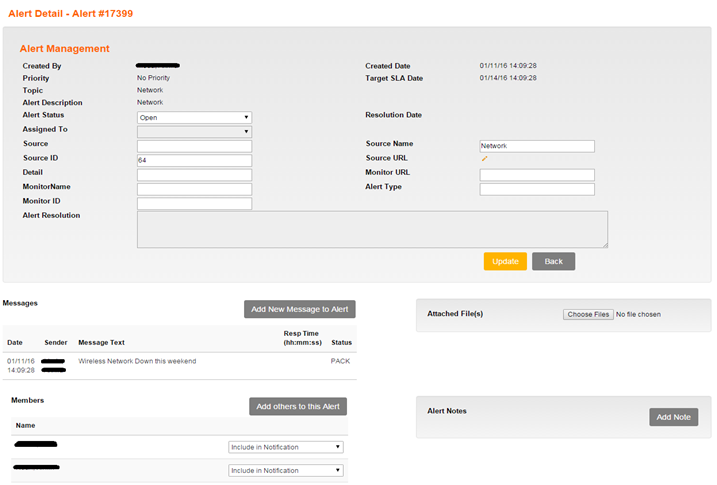Expand the Assigned To dropdown
The height and width of the screenshot is (485, 717).
pyautogui.click(x=194, y=131)
